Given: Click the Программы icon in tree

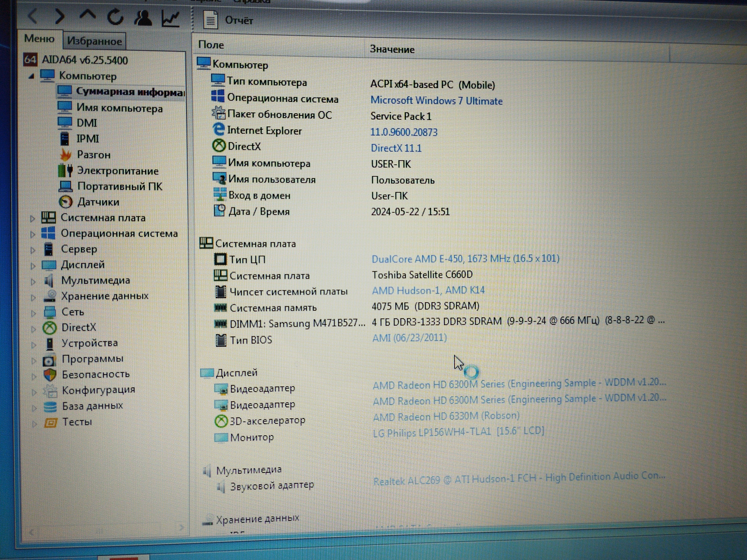Looking at the screenshot, I should (x=49, y=360).
